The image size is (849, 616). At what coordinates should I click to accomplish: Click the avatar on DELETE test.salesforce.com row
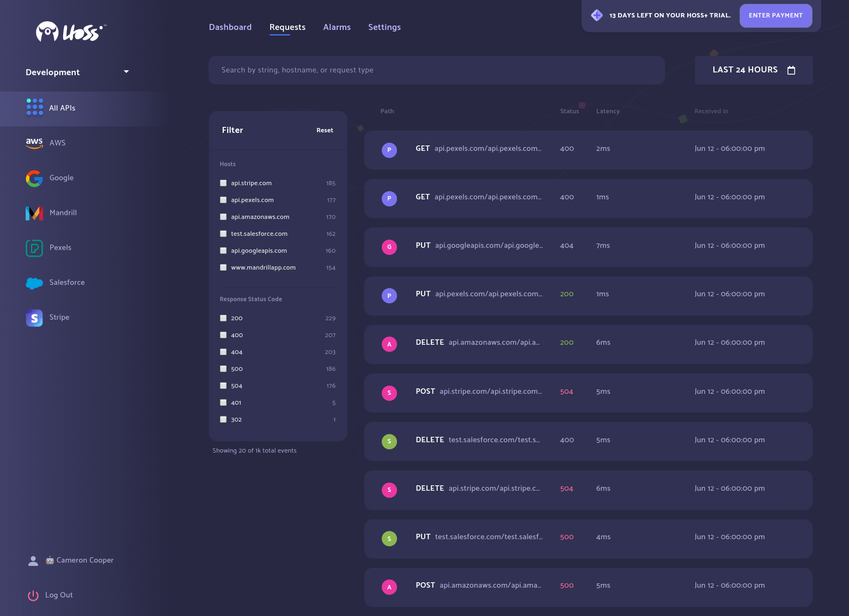pos(389,441)
